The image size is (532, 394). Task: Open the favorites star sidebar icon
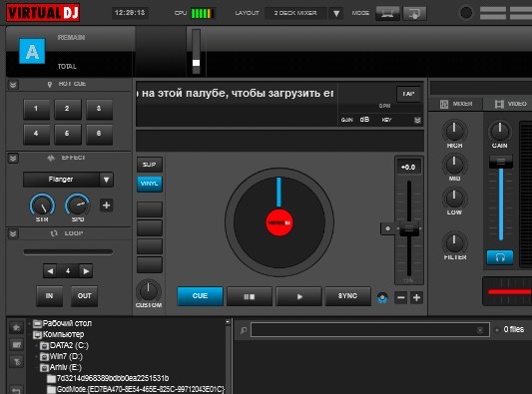16,328
